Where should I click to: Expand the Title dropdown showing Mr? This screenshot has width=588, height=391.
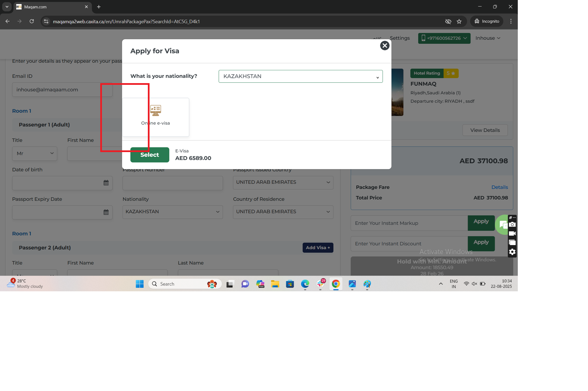click(x=35, y=153)
